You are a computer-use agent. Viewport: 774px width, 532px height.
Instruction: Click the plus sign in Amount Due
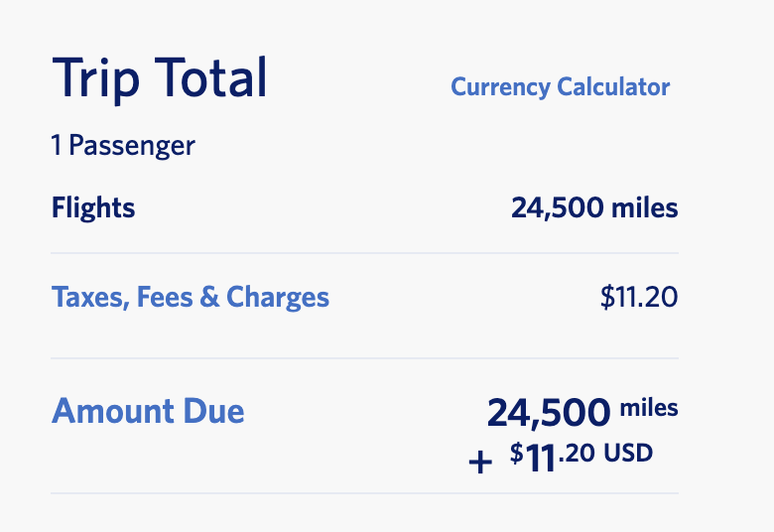pos(480,463)
